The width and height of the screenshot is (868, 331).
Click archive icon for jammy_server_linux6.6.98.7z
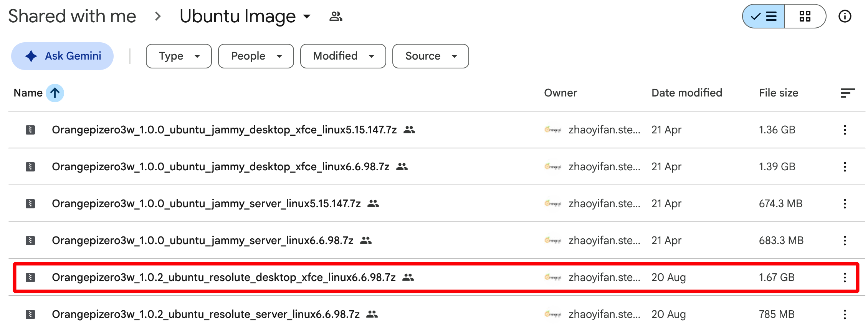[x=30, y=241]
